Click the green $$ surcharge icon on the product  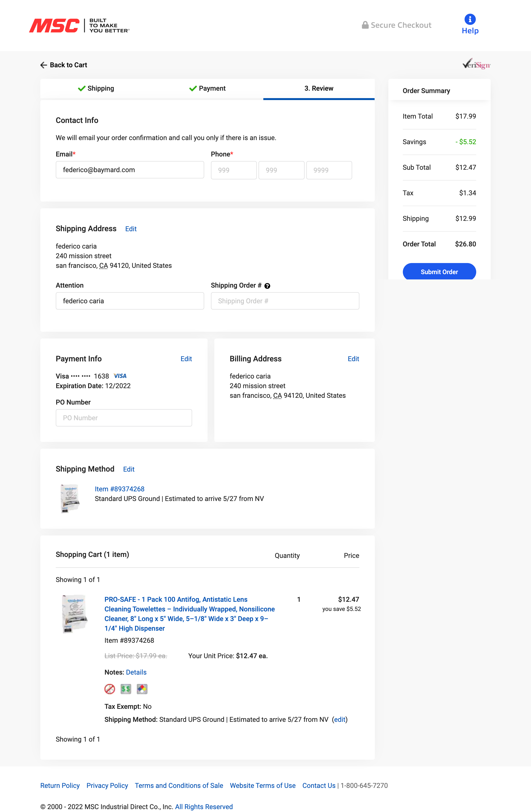(126, 689)
